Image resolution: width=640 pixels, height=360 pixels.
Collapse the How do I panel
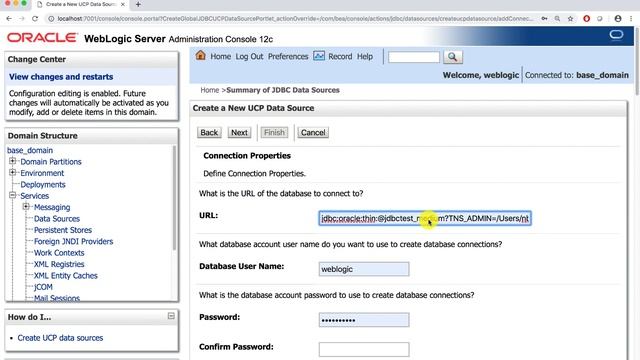171,316
